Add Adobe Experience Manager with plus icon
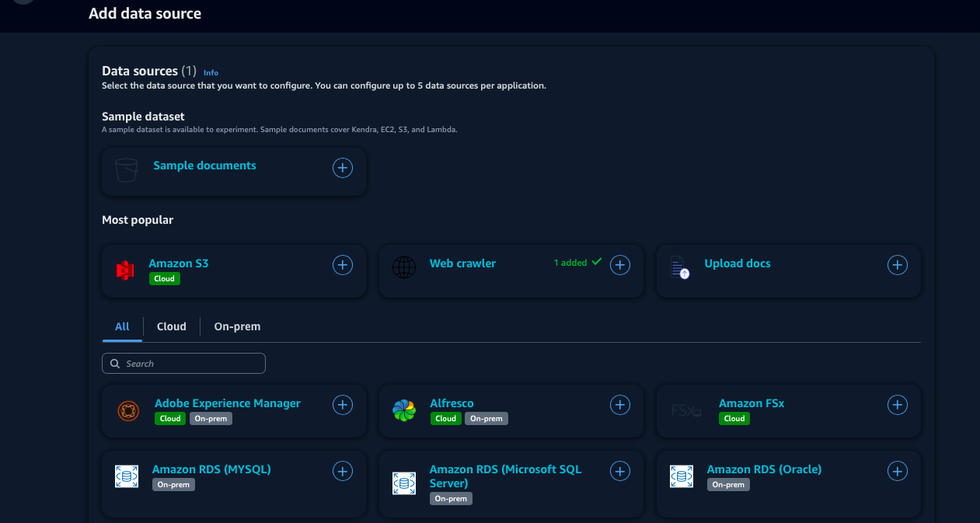This screenshot has width=980, height=523. point(343,405)
